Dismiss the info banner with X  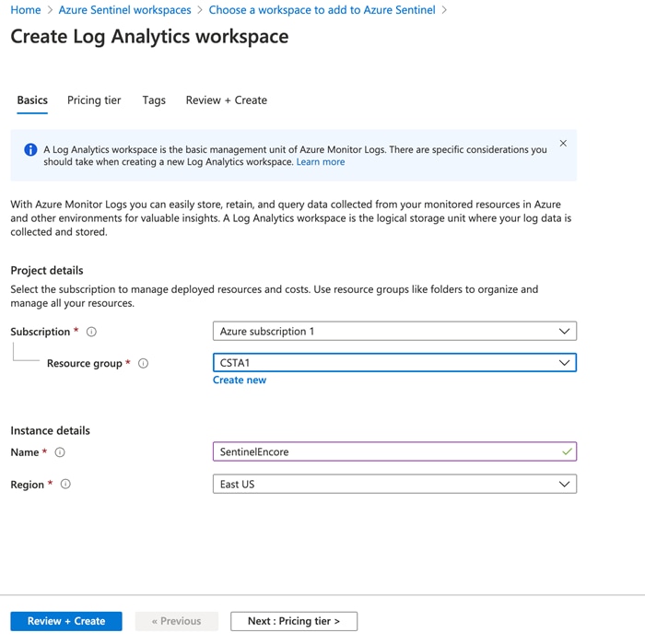563,143
